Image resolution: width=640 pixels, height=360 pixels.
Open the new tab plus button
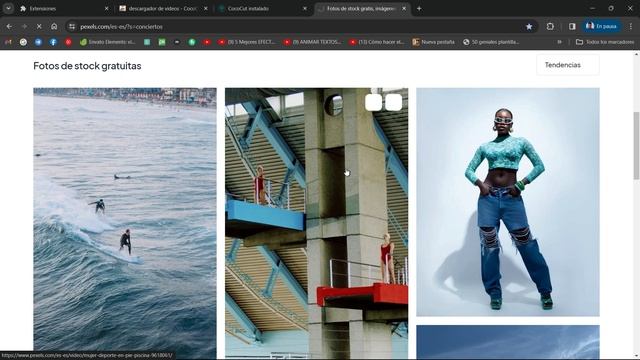[419, 9]
